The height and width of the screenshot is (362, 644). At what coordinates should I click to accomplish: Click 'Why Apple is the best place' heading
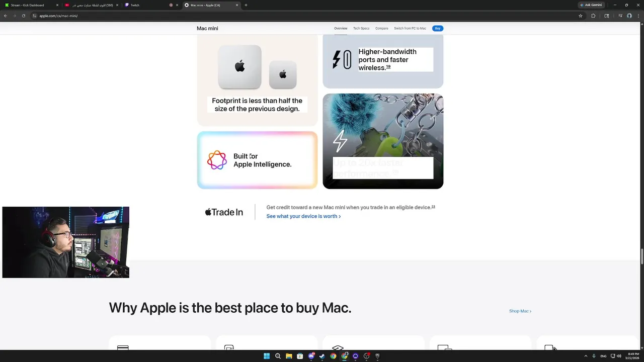230,308
